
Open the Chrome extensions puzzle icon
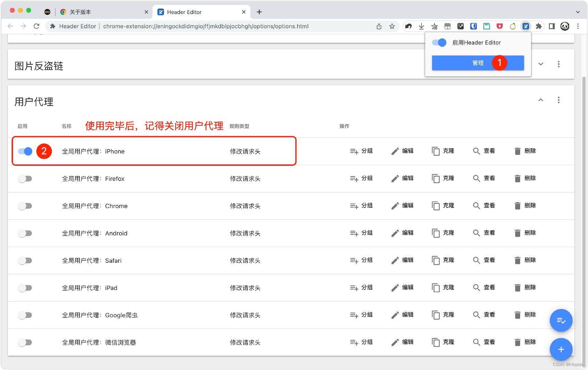pos(539,26)
